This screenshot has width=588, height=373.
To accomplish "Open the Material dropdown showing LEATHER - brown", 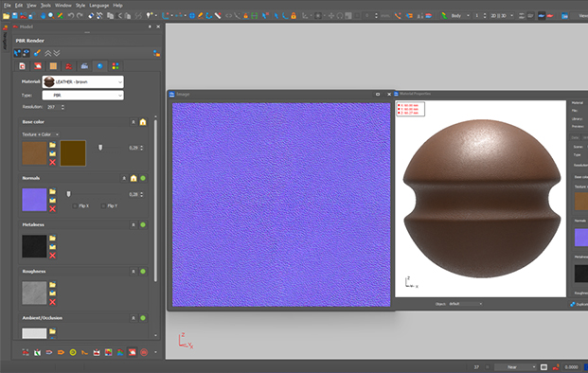I will 83,81.
